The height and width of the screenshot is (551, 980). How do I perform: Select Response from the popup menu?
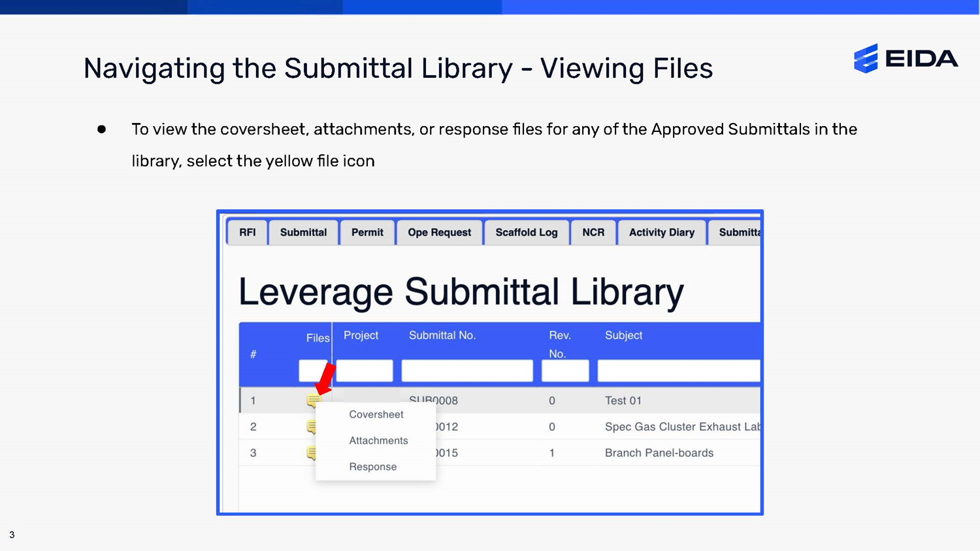372,467
